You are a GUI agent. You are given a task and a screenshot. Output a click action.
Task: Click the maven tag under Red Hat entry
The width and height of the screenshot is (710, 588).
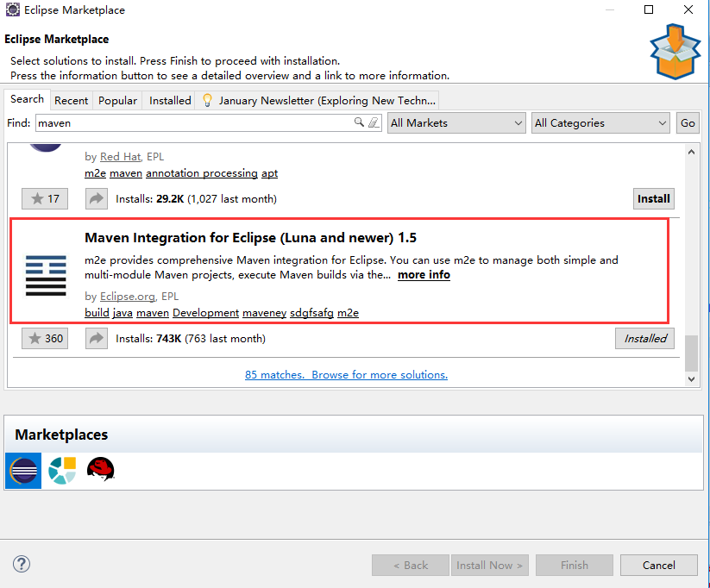coord(126,173)
